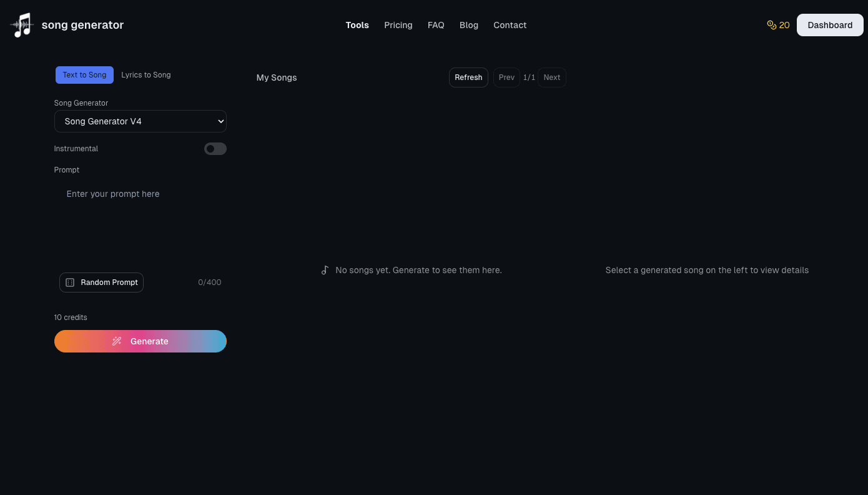Switch to the Lyrics to Song tab
Viewport: 868px width, 495px height.
point(145,75)
